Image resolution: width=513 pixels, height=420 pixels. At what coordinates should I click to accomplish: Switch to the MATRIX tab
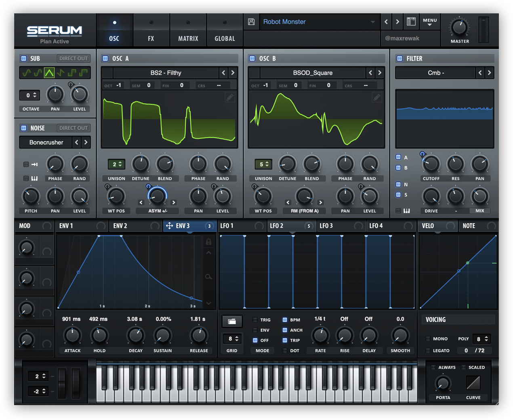coord(188,31)
